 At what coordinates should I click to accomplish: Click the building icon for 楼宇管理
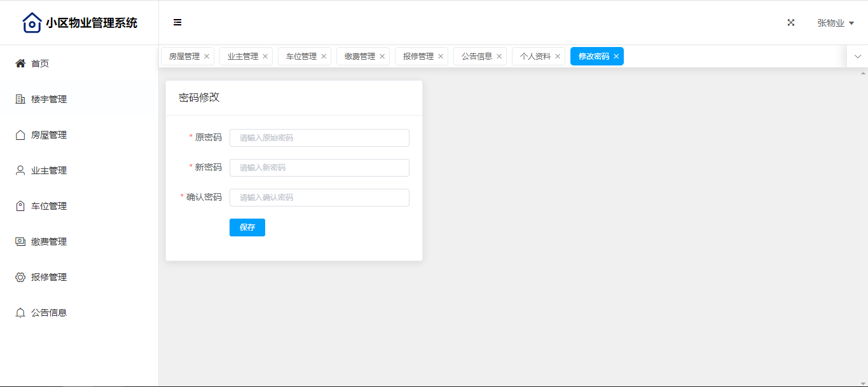(20, 99)
